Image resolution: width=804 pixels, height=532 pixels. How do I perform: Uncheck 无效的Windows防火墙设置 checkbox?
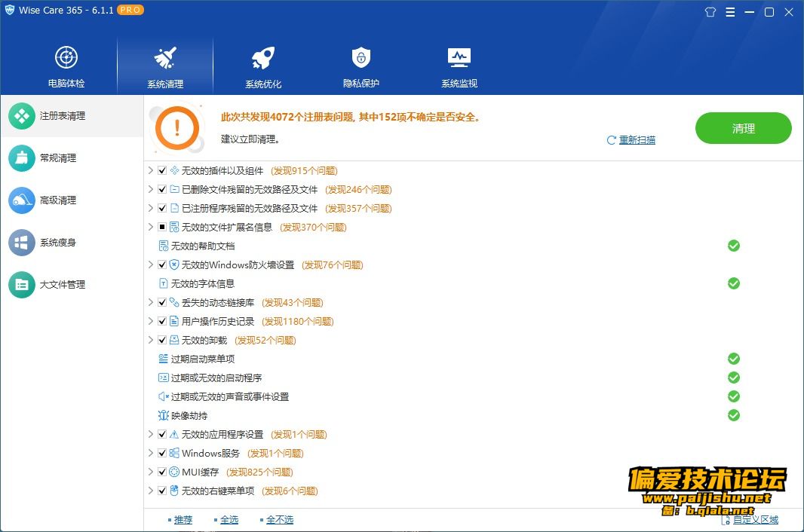162,264
